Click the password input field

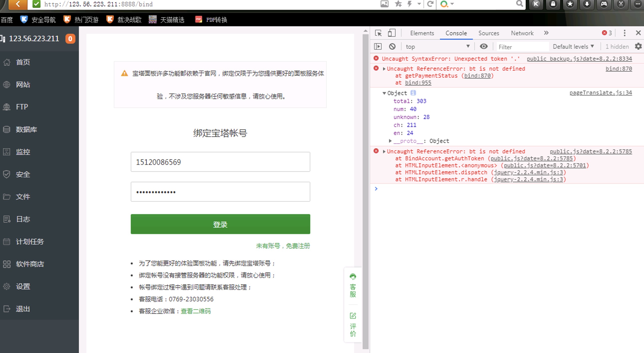[x=220, y=192]
